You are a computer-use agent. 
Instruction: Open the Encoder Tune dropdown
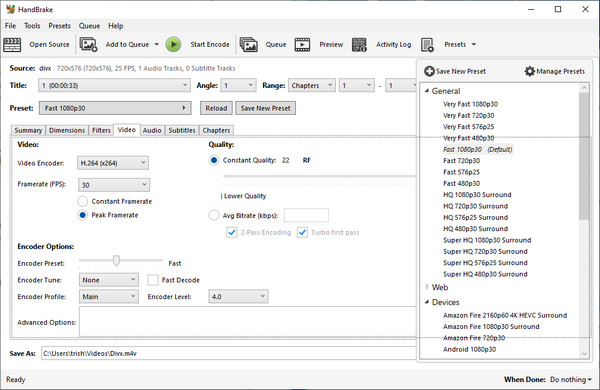(x=109, y=280)
